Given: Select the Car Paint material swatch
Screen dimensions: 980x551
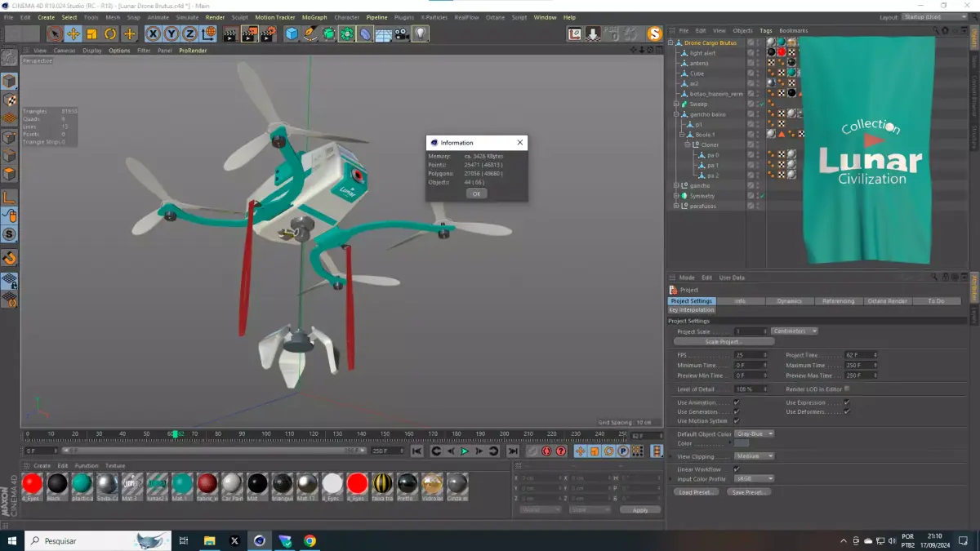Looking at the screenshot, I should 233,486.
